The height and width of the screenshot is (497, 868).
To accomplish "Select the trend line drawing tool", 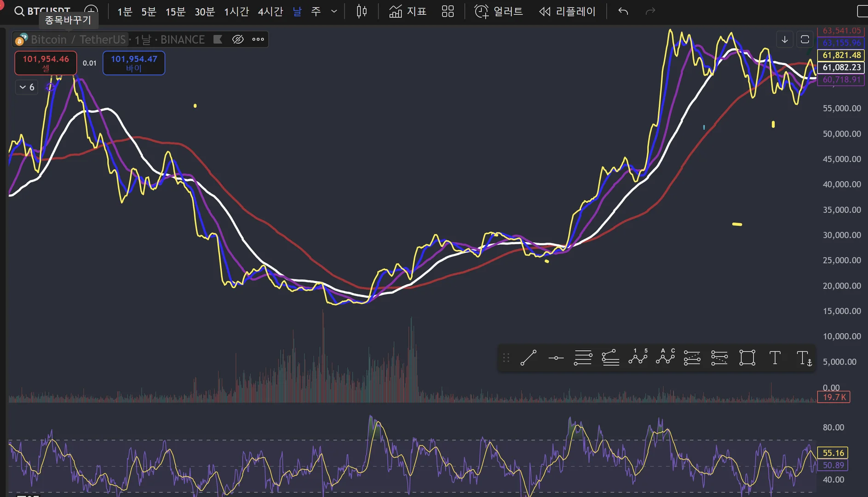I will pos(529,358).
